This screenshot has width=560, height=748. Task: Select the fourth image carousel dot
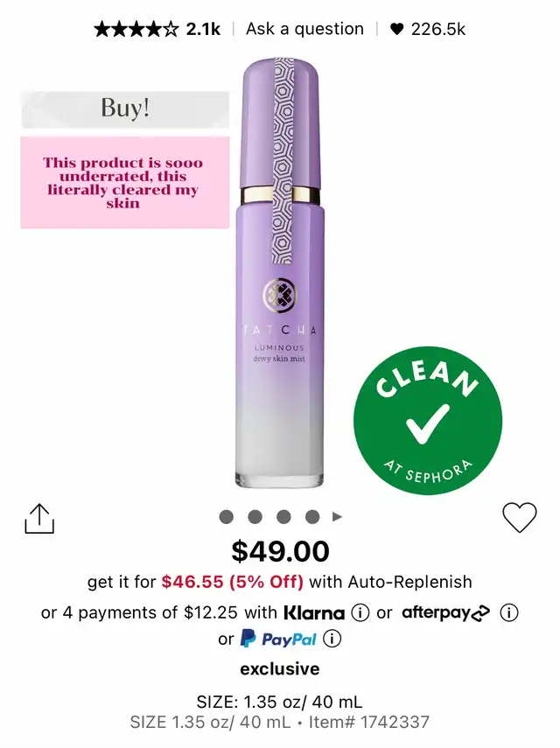312,517
